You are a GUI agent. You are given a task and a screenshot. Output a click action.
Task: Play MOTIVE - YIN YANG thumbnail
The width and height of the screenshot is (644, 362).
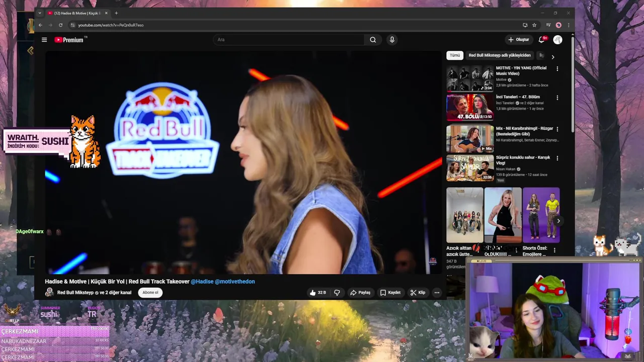click(470, 78)
